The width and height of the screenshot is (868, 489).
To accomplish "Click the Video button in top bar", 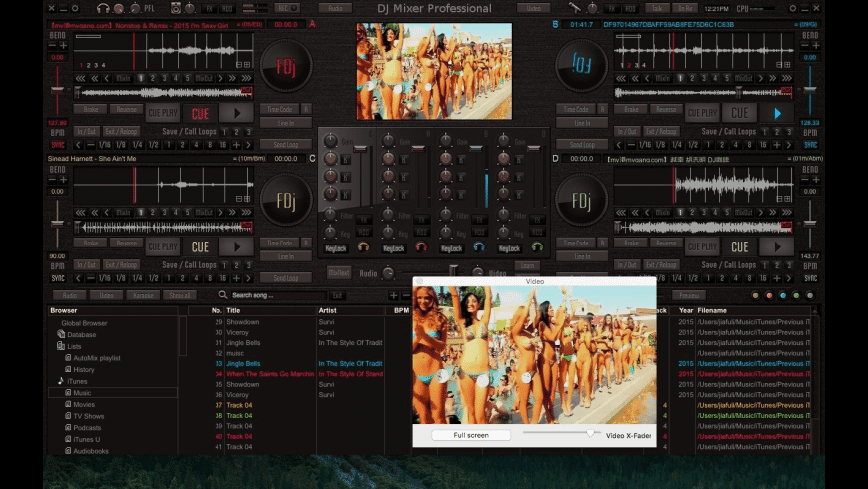I will (533, 8).
